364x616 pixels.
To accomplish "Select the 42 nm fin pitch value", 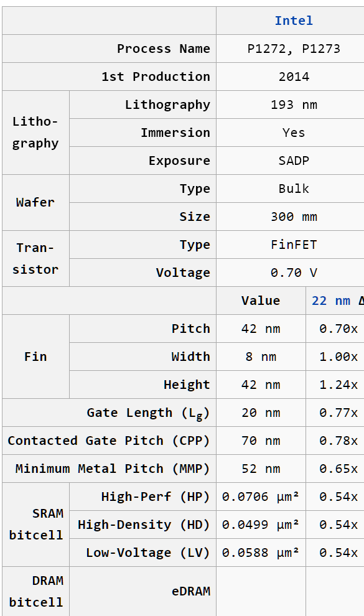I will 261,329.
